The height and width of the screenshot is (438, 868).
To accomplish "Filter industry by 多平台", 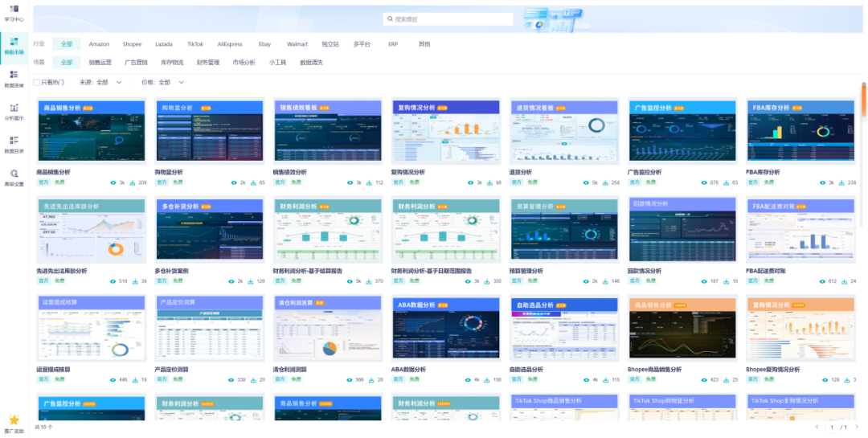I will pos(362,44).
